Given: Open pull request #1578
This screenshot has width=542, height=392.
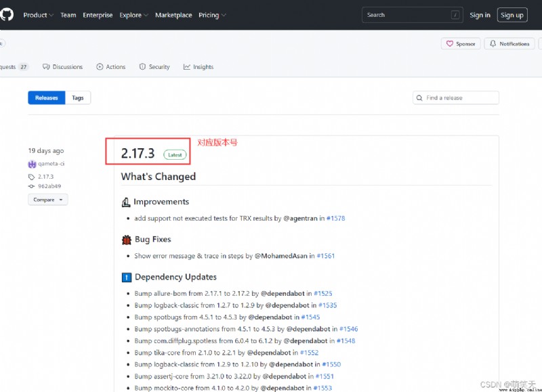Looking at the screenshot, I should [x=335, y=218].
